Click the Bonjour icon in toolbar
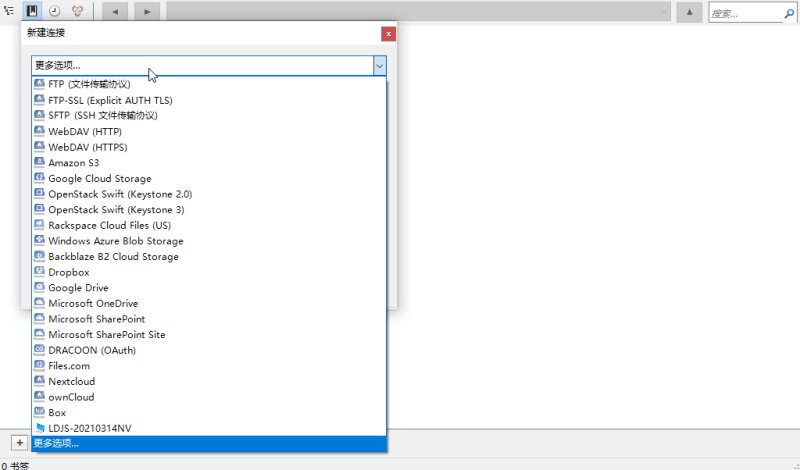Image resolution: width=800 pixels, height=470 pixels. click(77, 11)
